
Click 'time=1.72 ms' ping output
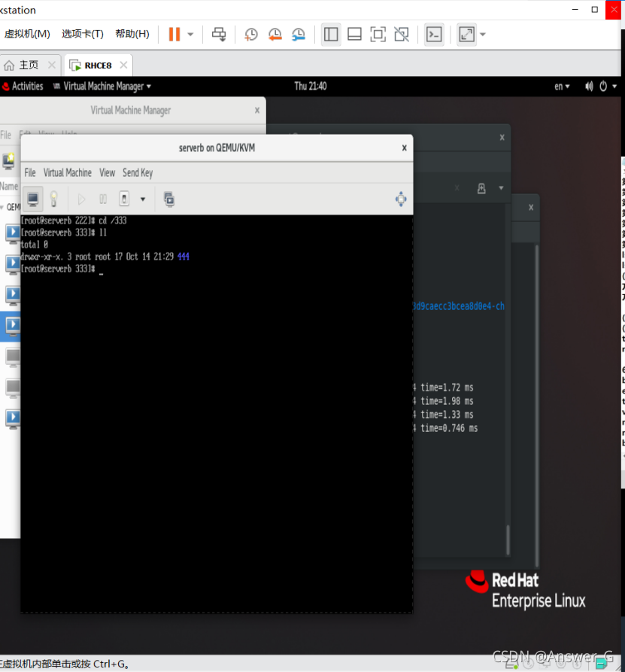(447, 388)
